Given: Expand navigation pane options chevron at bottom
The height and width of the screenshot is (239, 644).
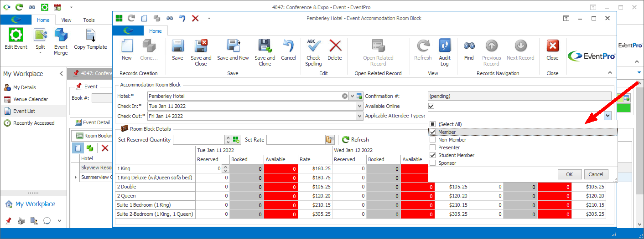Looking at the screenshot, I should click(x=59, y=221).
